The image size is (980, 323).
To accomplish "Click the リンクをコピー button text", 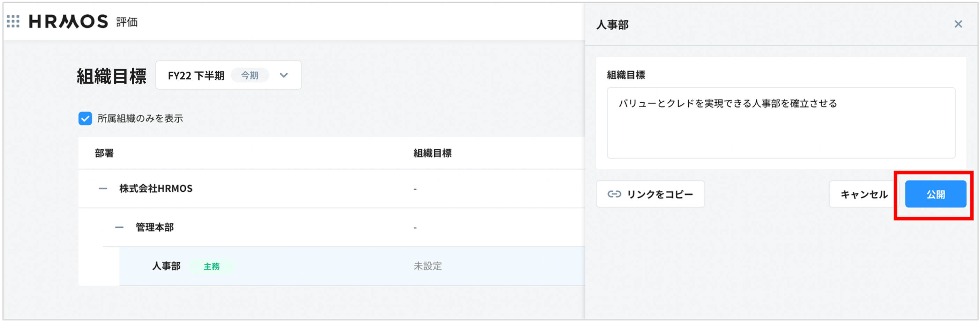I will tap(660, 194).
